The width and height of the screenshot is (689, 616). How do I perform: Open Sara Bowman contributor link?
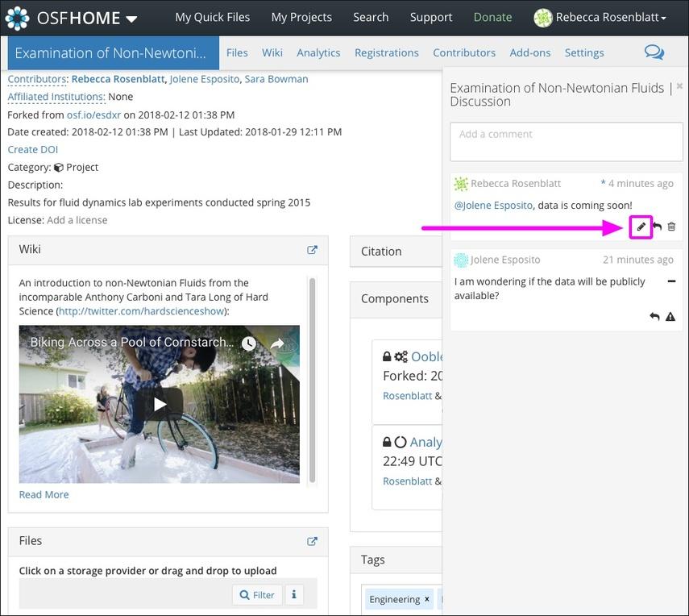[x=276, y=79]
